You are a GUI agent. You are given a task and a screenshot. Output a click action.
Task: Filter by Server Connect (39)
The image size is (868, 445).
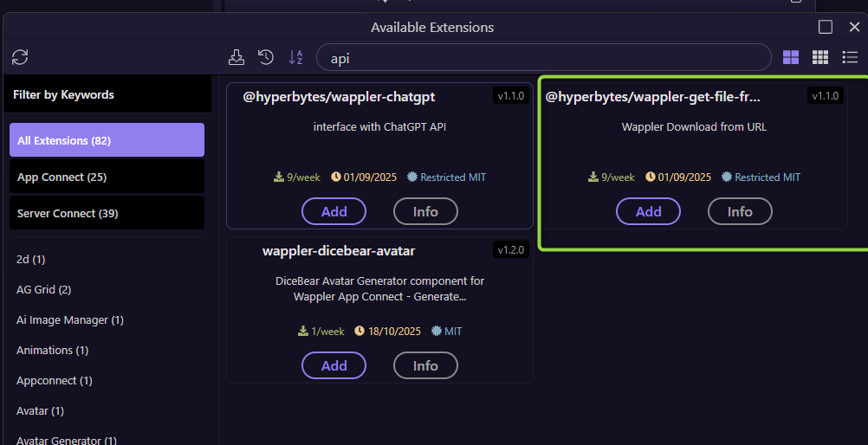[x=107, y=213]
